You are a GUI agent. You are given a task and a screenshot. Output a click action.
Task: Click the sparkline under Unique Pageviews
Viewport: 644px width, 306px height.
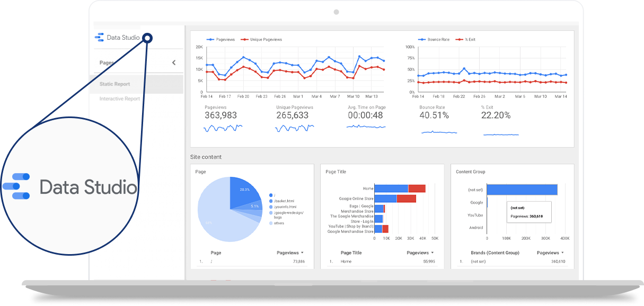pyautogui.click(x=294, y=127)
